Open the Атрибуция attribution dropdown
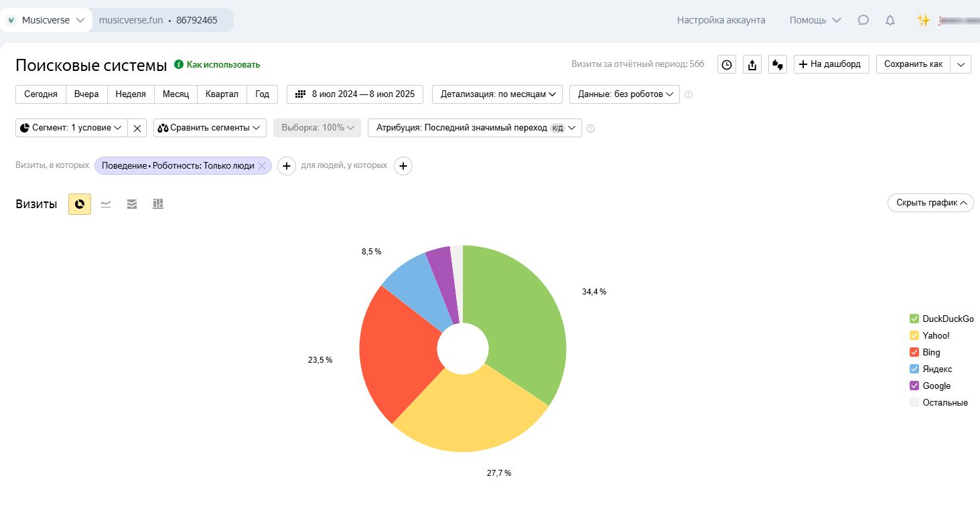The height and width of the screenshot is (506, 980). (474, 128)
